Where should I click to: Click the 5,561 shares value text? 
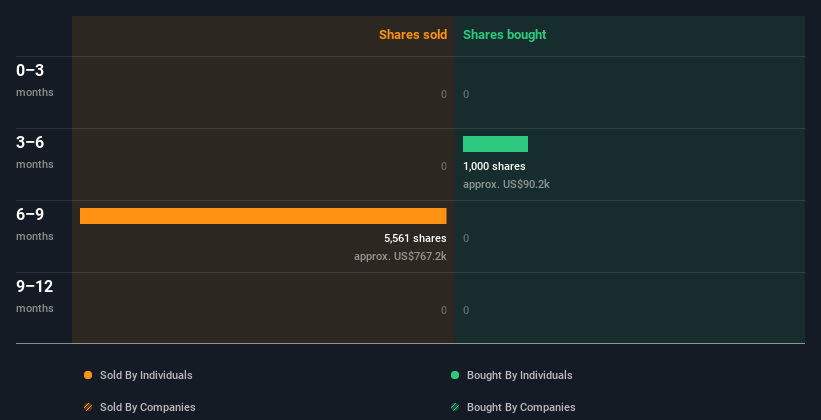415,238
